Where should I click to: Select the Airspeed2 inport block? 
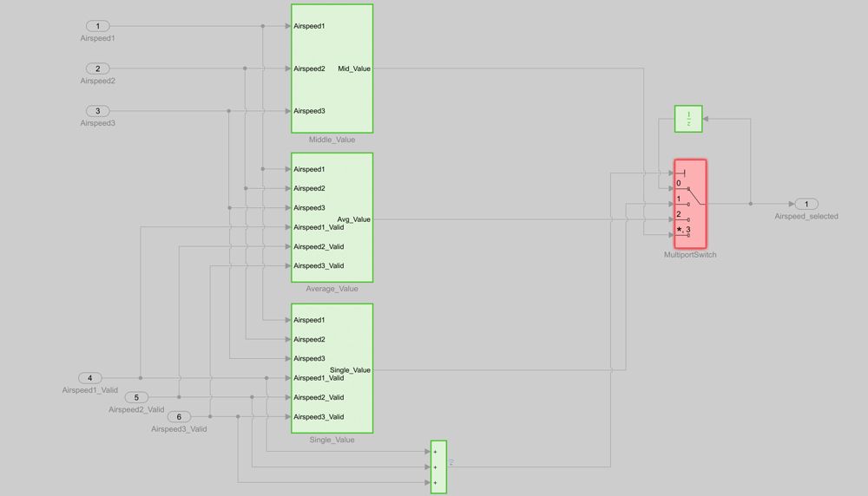(x=97, y=69)
